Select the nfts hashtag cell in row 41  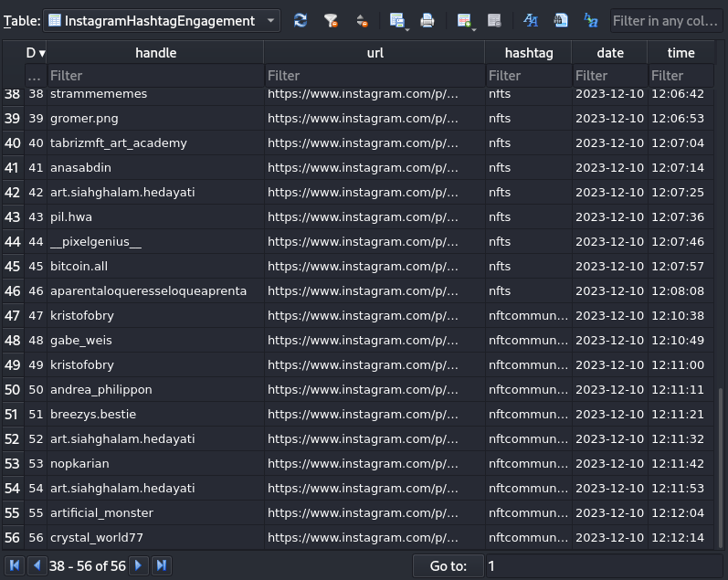529,168
